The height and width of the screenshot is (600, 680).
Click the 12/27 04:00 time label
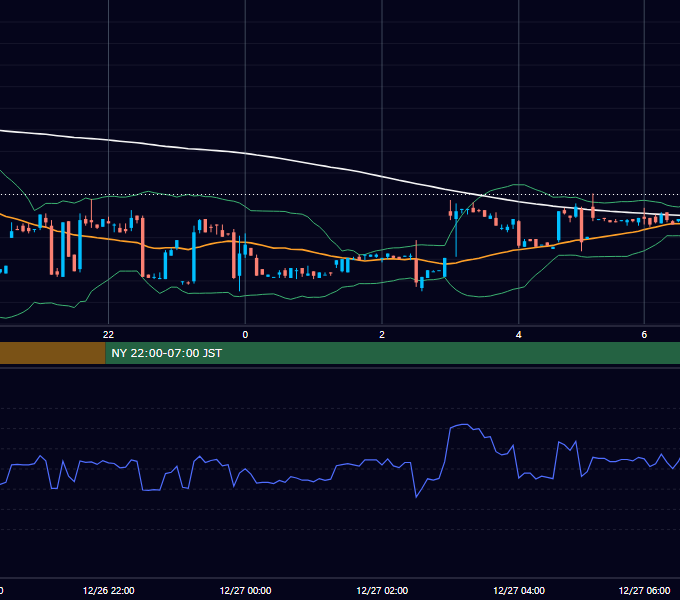tap(519, 590)
